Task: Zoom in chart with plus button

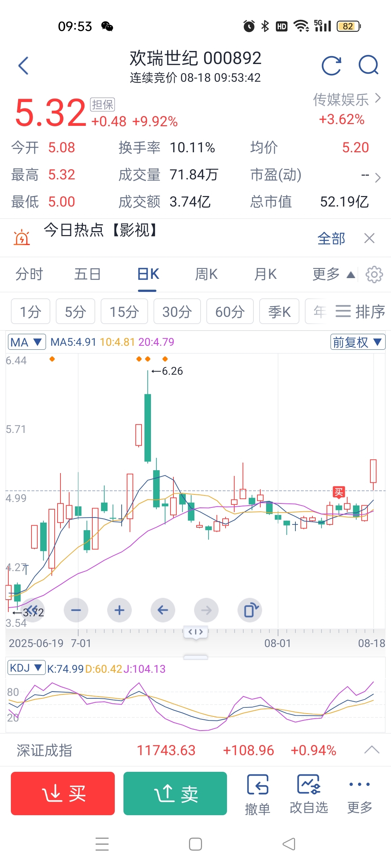Action: click(119, 610)
